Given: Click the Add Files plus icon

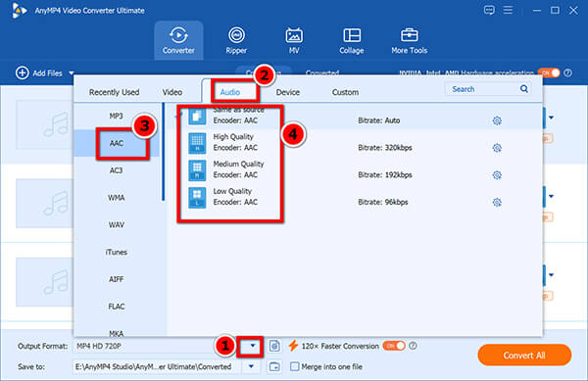Looking at the screenshot, I should pyautogui.click(x=23, y=73).
